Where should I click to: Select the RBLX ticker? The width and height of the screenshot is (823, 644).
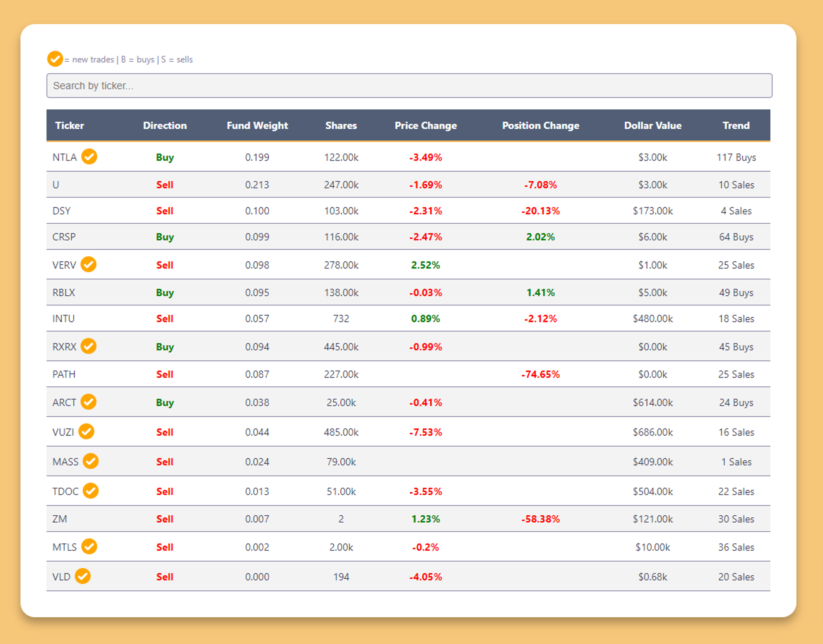click(64, 292)
